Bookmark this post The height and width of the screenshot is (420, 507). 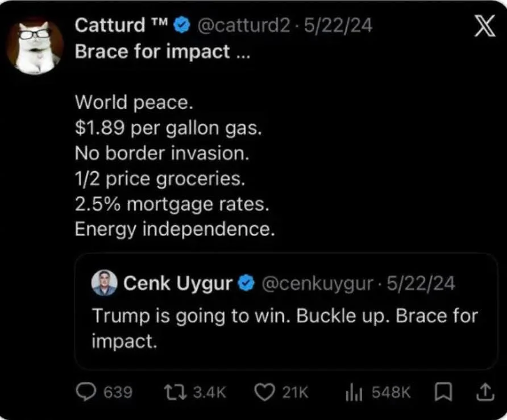tap(443, 392)
